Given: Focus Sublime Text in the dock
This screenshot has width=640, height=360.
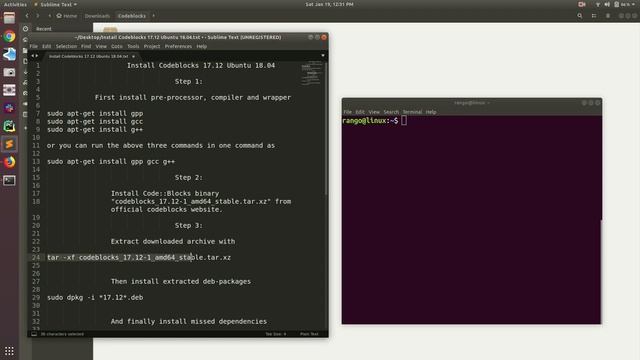Looking at the screenshot, I should [9, 144].
